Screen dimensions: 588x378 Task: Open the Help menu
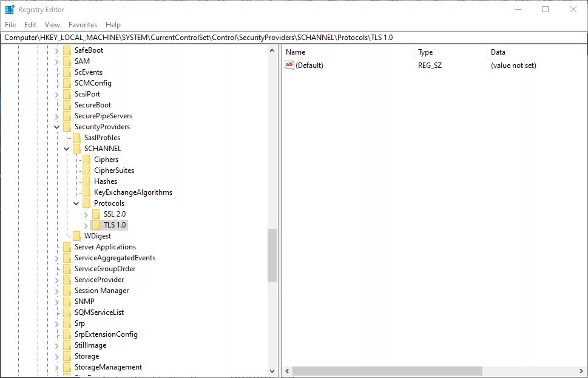113,25
